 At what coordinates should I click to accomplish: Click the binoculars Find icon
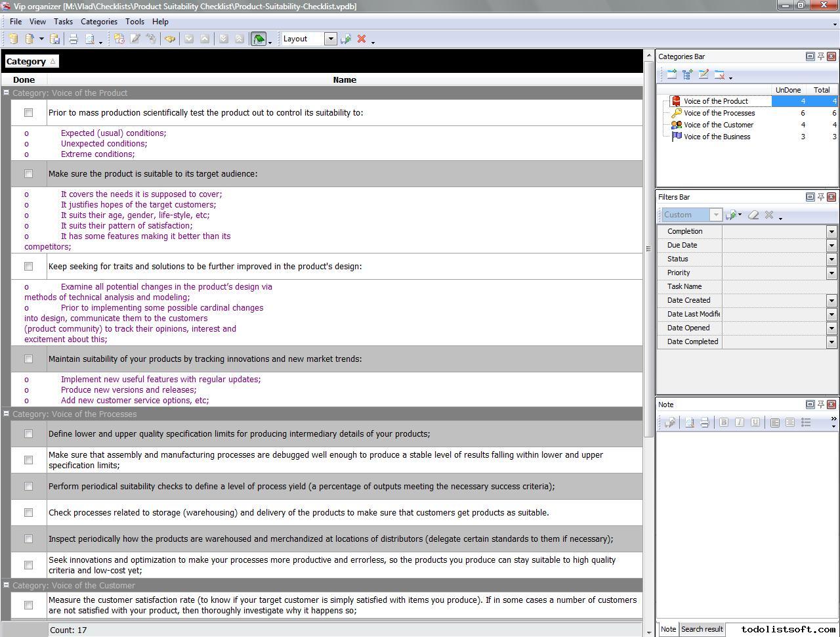(170, 39)
